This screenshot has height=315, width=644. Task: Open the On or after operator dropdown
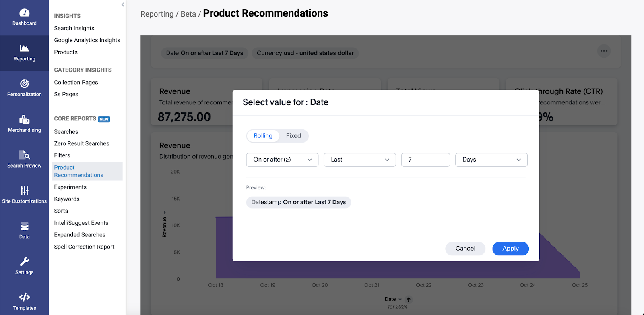[x=282, y=160]
